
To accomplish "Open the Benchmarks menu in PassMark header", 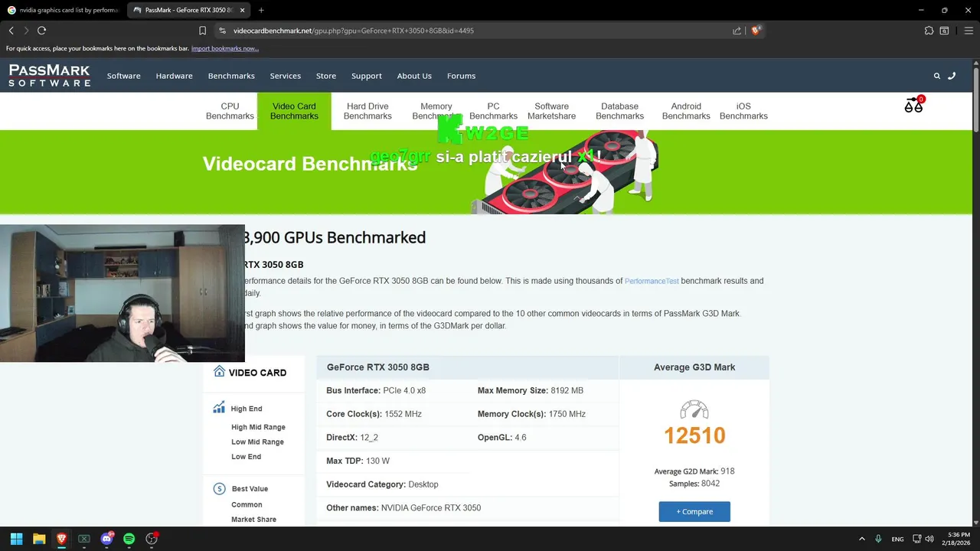I will coord(231,76).
